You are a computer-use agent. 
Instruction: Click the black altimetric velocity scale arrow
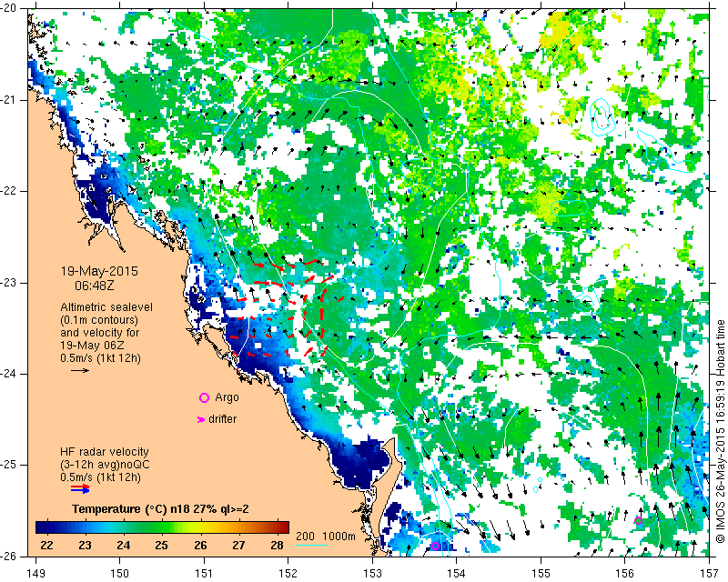[x=80, y=370]
